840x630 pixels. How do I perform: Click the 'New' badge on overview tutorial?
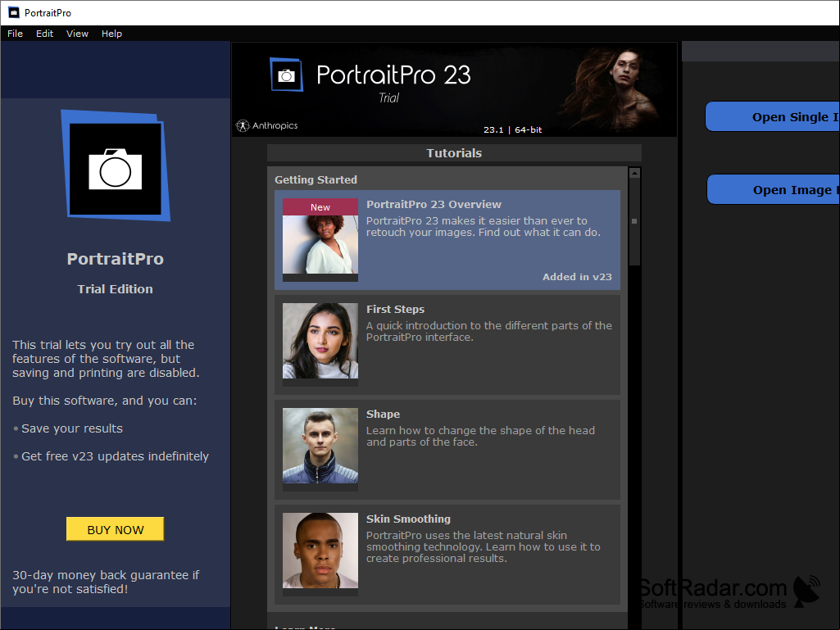click(320, 206)
